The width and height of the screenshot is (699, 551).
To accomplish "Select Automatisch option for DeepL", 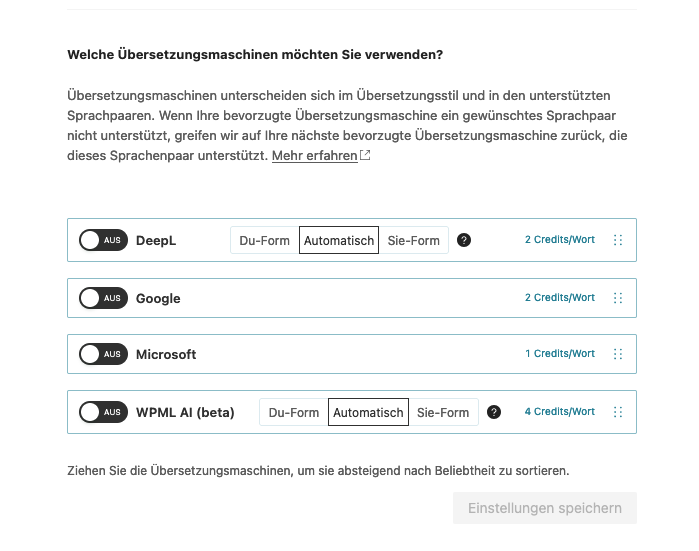I will coord(339,241).
